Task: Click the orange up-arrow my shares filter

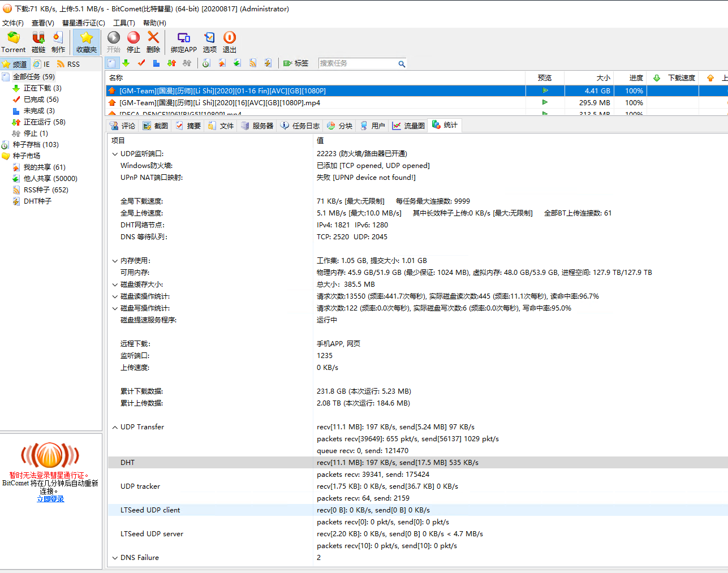Action: [x=222, y=63]
